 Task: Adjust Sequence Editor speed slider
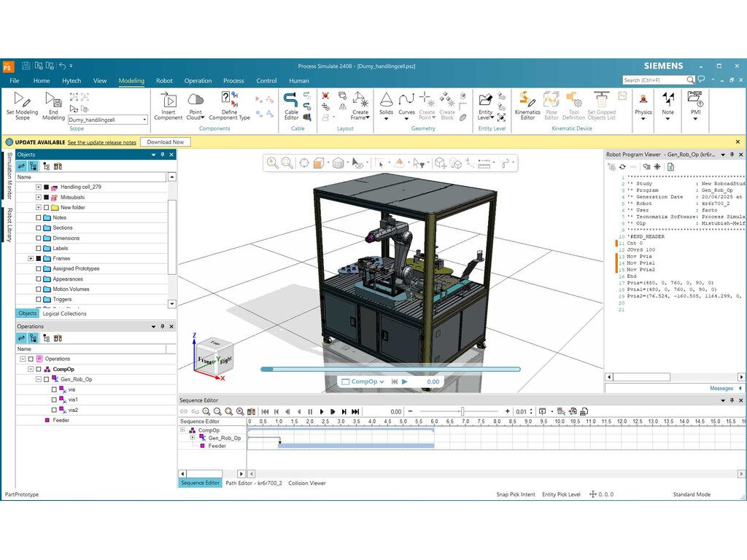point(462,411)
